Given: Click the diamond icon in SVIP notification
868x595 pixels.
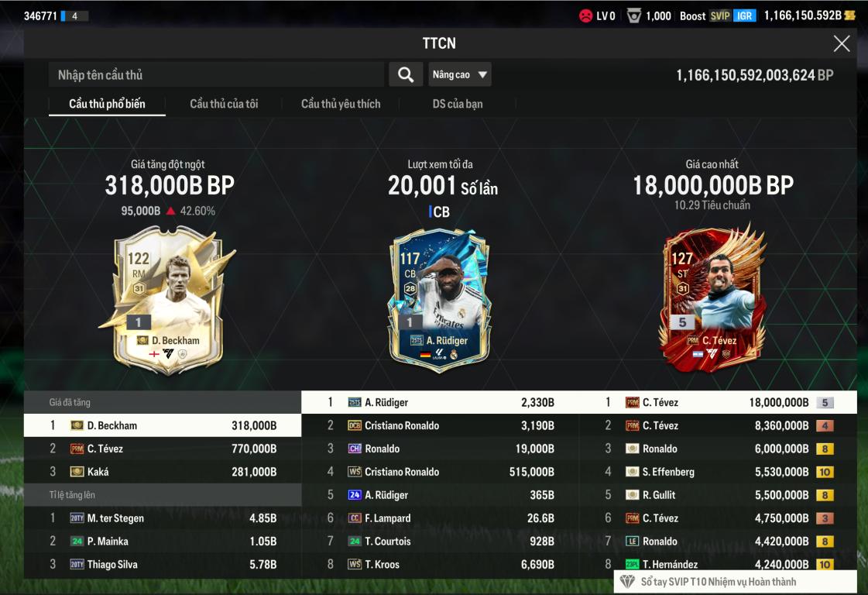Looking at the screenshot, I should (x=627, y=582).
